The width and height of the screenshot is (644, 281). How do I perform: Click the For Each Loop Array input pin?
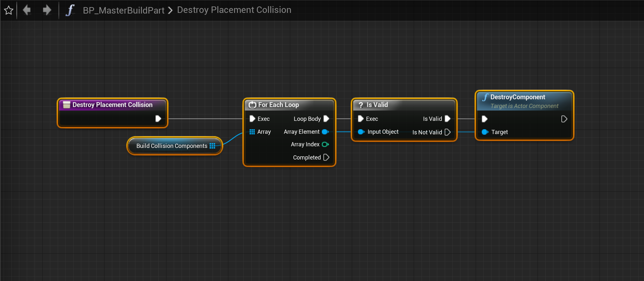pyautogui.click(x=252, y=132)
